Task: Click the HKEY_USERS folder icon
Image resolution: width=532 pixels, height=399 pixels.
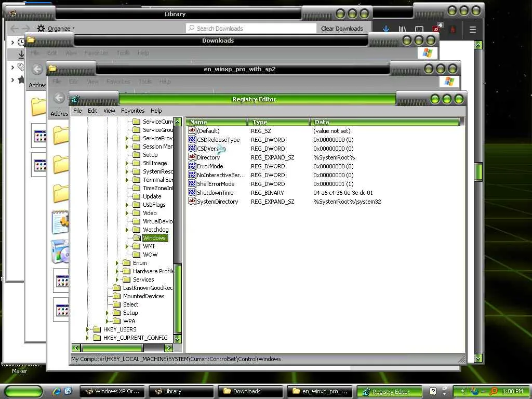Action: point(97,329)
